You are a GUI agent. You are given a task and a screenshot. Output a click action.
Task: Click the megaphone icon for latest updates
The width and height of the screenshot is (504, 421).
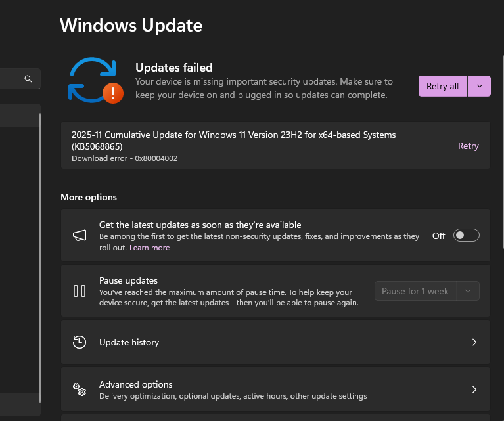[80, 235]
